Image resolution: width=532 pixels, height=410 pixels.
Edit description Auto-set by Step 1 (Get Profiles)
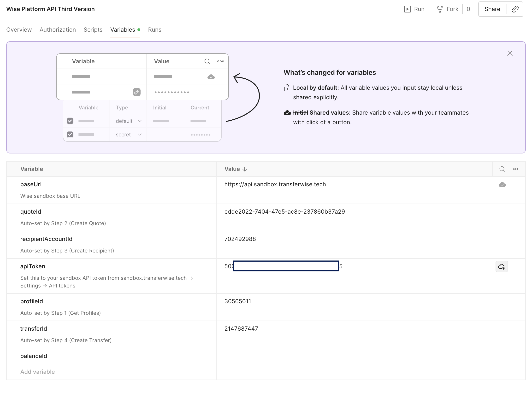[60, 313]
